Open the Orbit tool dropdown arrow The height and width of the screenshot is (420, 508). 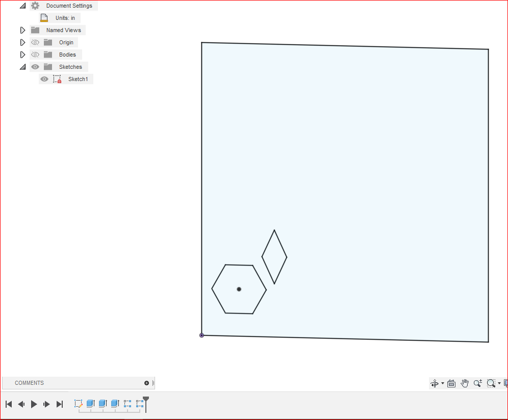pos(442,383)
